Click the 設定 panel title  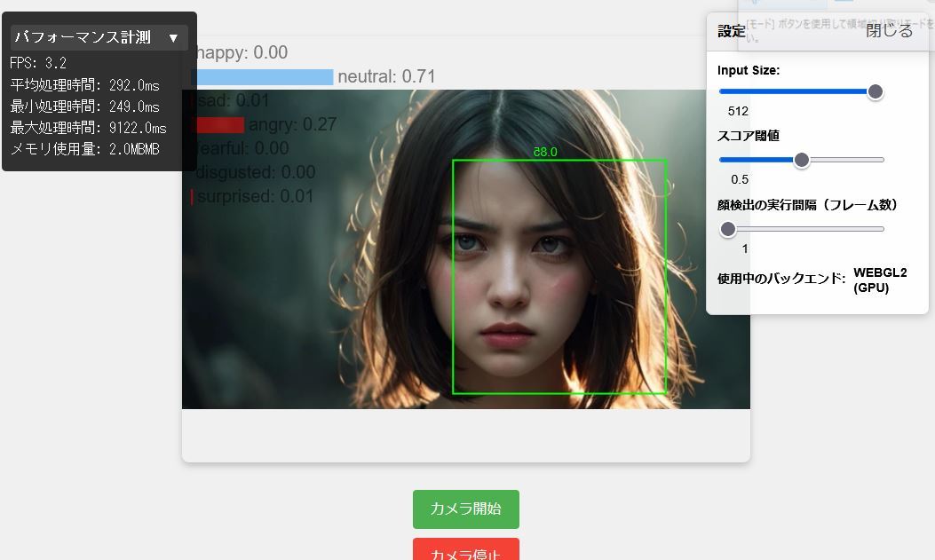(731, 31)
